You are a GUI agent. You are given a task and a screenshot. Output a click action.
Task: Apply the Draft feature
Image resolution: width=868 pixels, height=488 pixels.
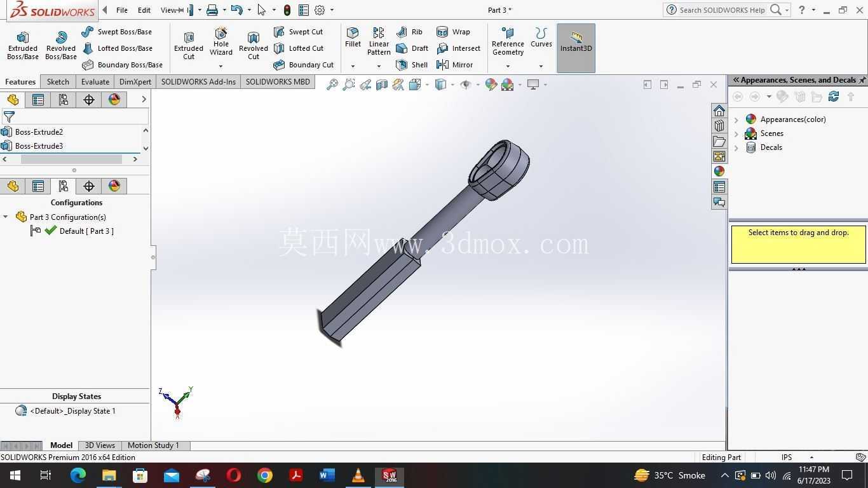coord(412,48)
